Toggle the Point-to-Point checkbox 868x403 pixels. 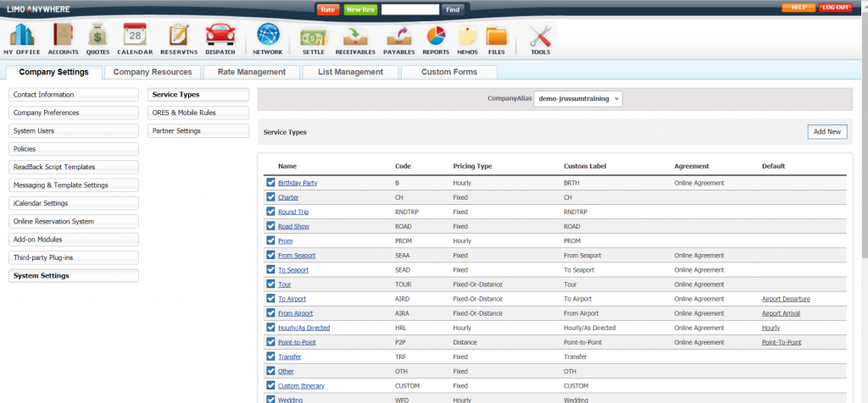(x=270, y=342)
